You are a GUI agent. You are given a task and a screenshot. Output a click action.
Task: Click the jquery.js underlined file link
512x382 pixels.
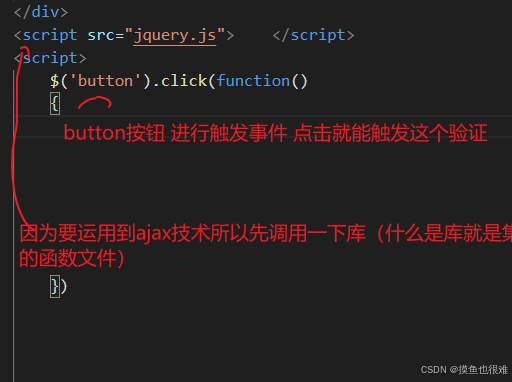point(175,36)
